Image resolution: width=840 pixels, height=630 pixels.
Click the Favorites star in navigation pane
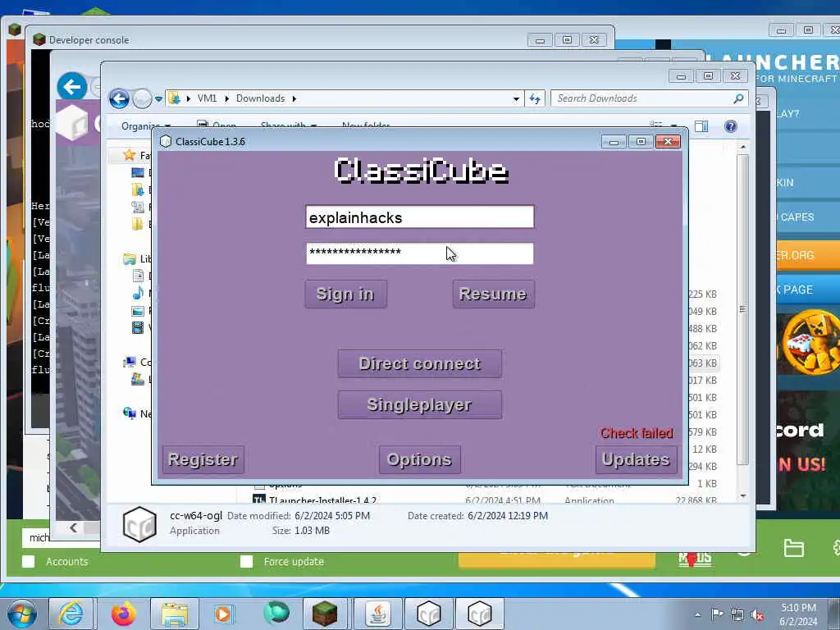129,155
